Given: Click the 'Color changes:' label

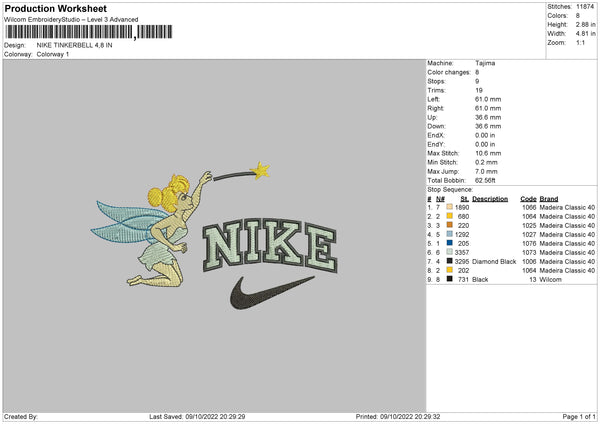Looking at the screenshot, I should point(449,72).
